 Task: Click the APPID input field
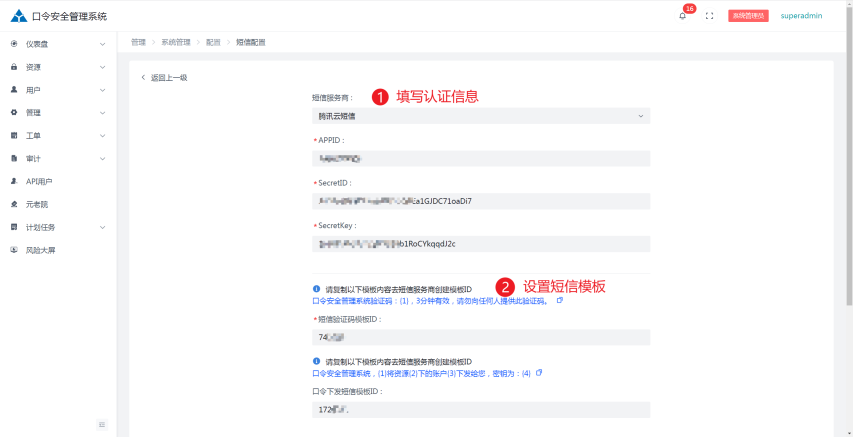[x=480, y=158]
